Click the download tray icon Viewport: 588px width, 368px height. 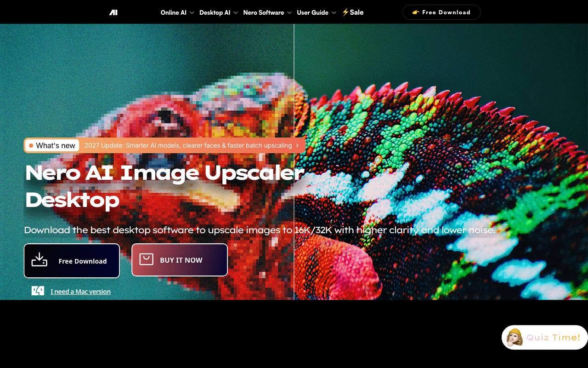tap(40, 260)
